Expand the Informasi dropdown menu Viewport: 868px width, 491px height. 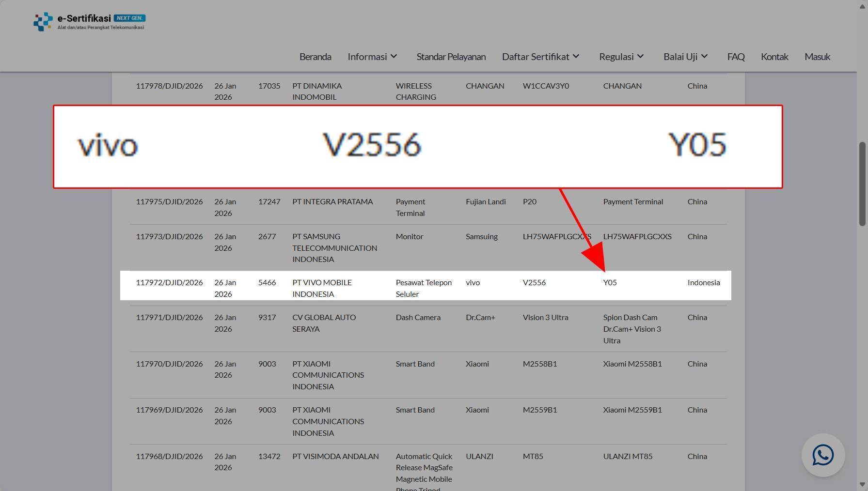[x=372, y=57]
